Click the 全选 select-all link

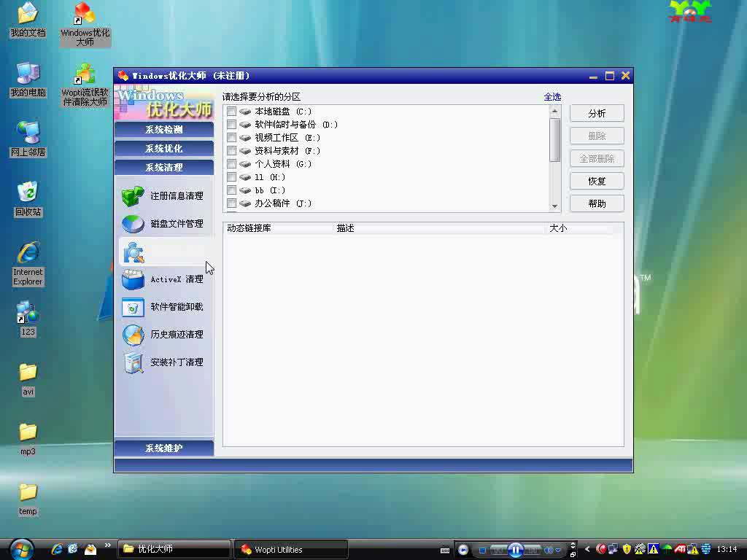tap(553, 97)
